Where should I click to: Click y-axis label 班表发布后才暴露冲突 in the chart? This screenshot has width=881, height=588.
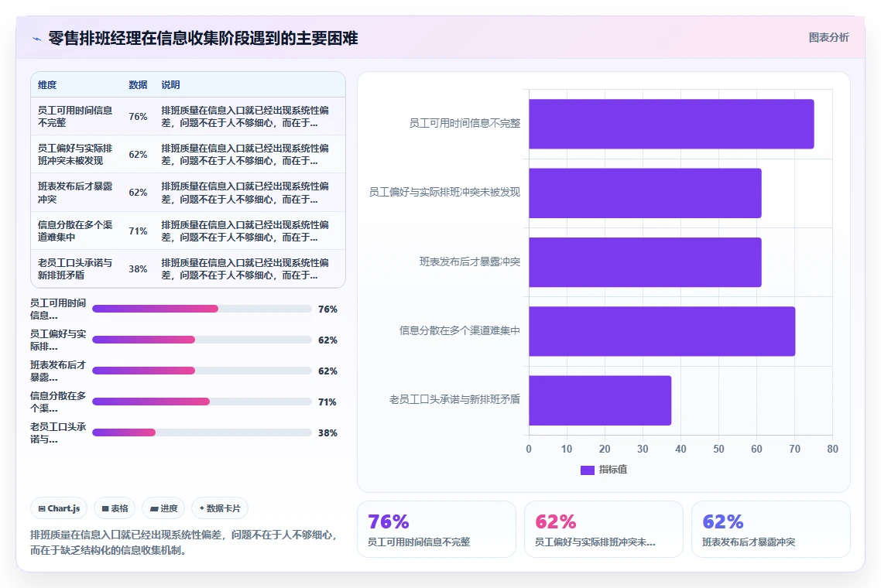[x=470, y=262]
